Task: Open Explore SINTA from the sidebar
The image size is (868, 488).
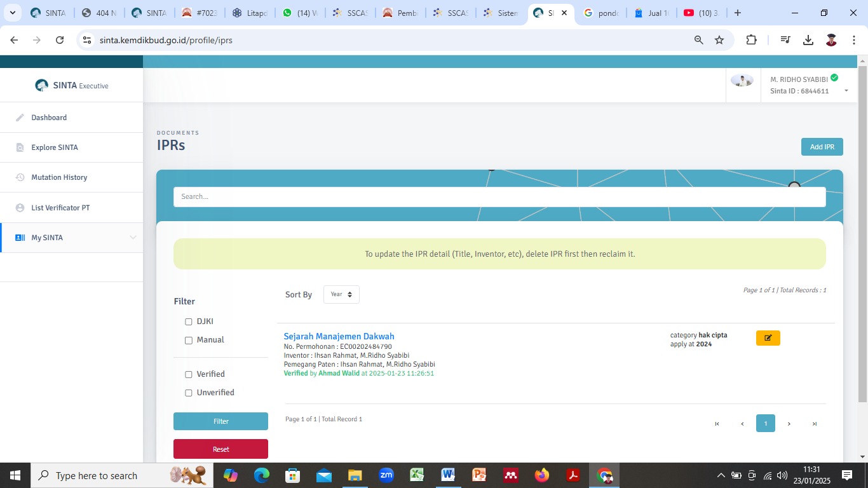Action: point(55,147)
